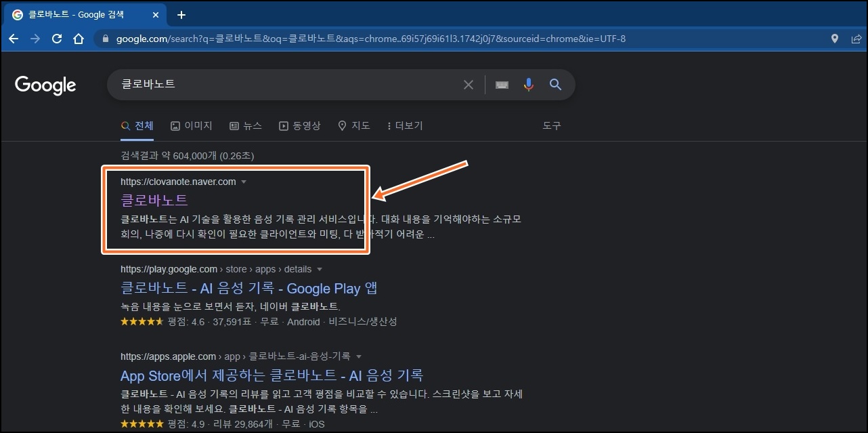This screenshot has height=433, width=868.
Task: Open the on-screen keyboard input tool
Action: pos(502,85)
